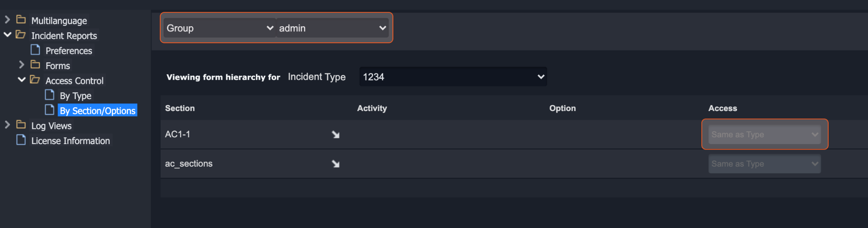Collapse the Access Control tree node
Image resolution: width=868 pixels, height=228 pixels.
[x=22, y=80]
